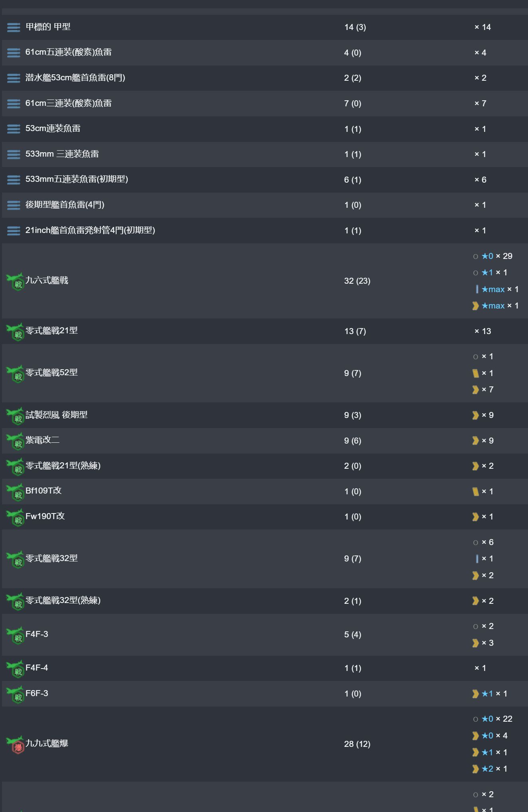Click the red dive bomber icon for 九九式艦爆
The height and width of the screenshot is (812, 528).
(x=15, y=744)
